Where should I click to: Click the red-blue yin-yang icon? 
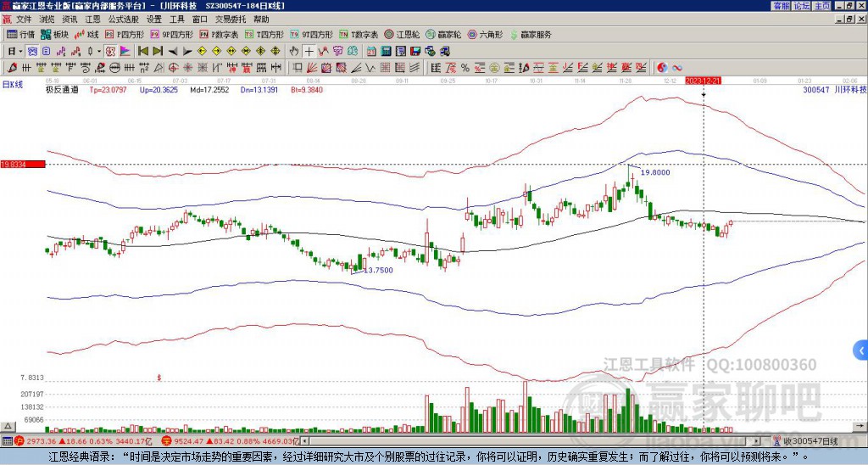pos(662,68)
